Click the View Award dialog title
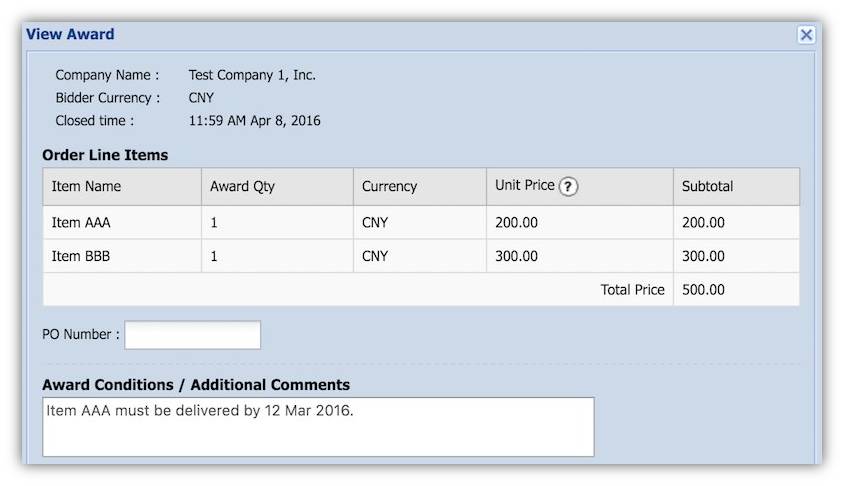Screen dimensions: 844x486 pos(70,34)
